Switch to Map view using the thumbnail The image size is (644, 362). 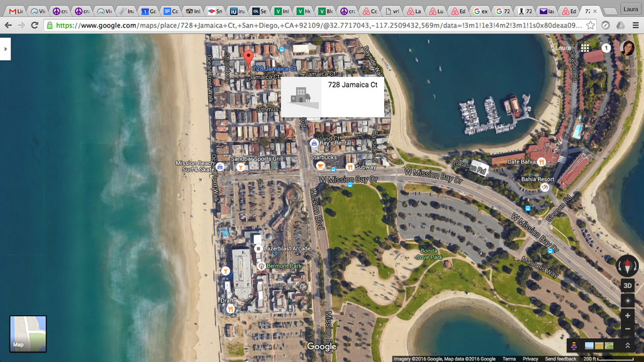(28, 334)
